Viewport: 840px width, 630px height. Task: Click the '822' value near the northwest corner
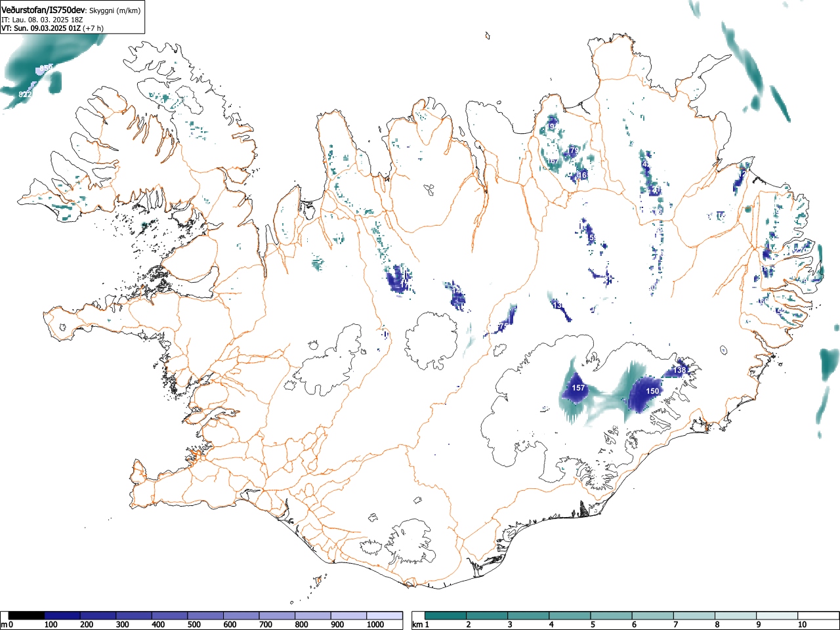(25, 94)
